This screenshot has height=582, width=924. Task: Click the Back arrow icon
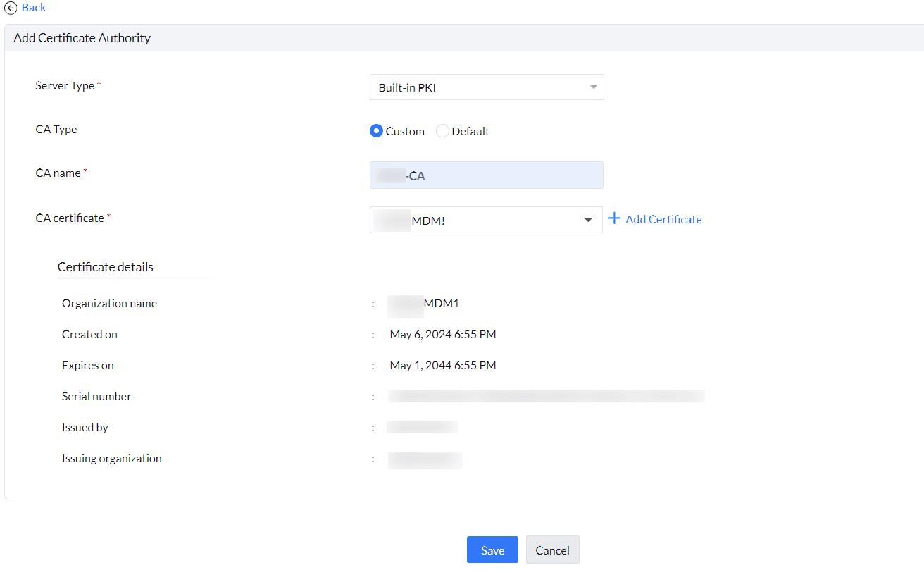tap(11, 8)
